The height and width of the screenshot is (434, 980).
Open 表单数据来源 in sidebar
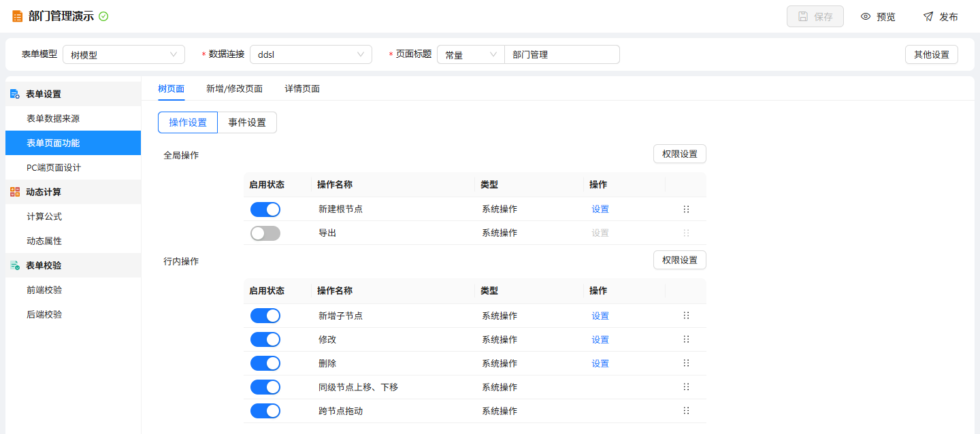[73, 118]
